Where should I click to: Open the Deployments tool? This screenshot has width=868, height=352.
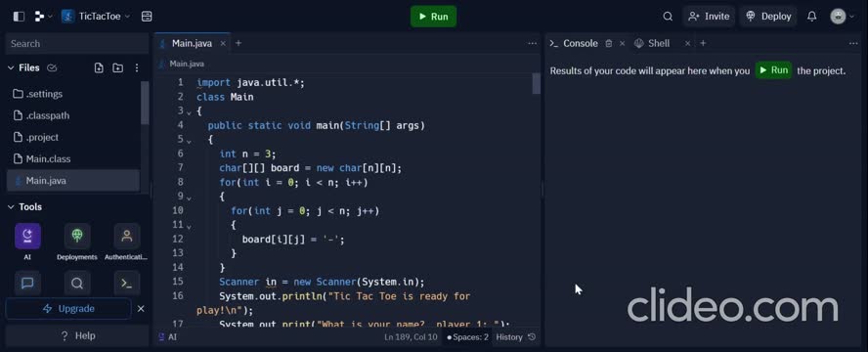pos(77,237)
